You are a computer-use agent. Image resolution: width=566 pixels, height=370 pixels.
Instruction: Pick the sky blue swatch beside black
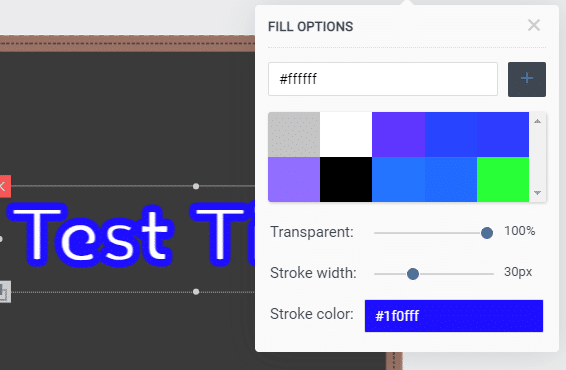pos(398,179)
